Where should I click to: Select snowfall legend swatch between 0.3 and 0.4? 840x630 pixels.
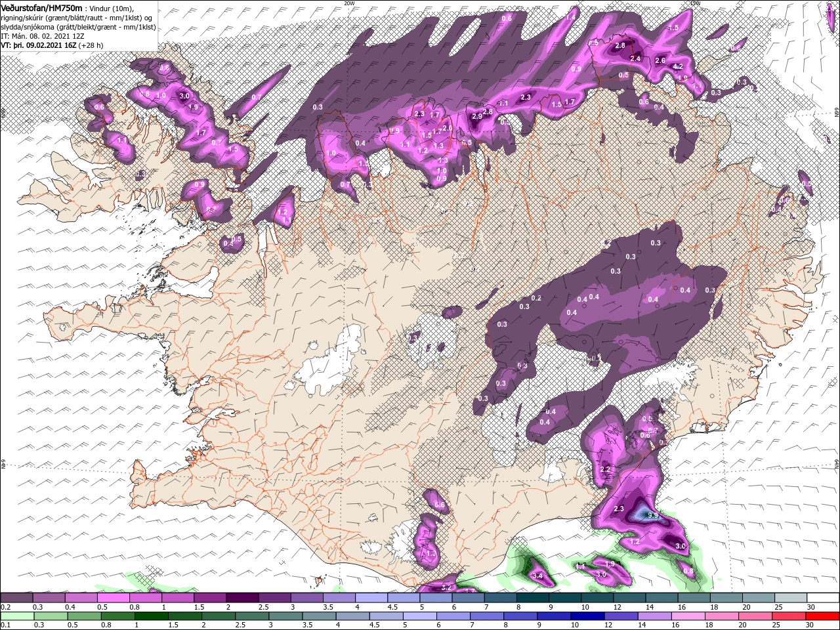(x=49, y=598)
